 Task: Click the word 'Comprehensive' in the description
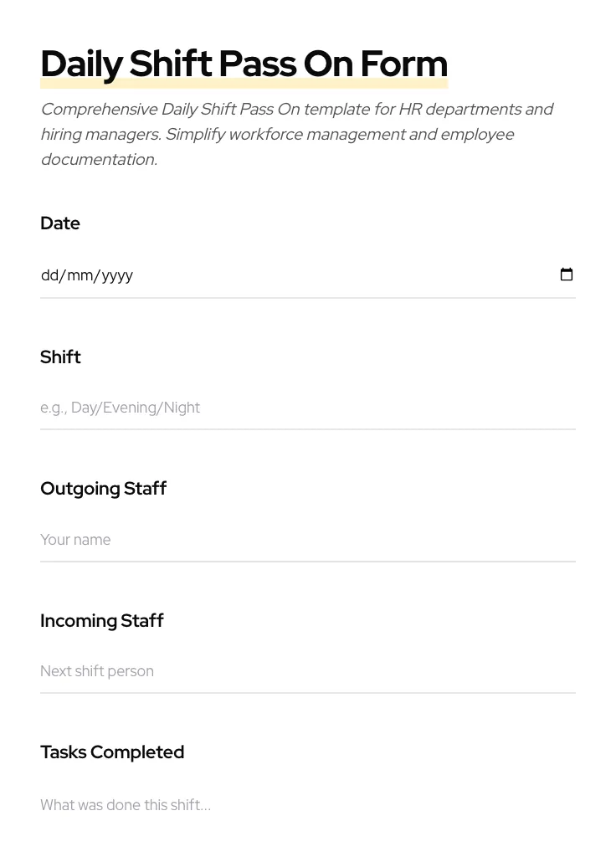[99, 110]
